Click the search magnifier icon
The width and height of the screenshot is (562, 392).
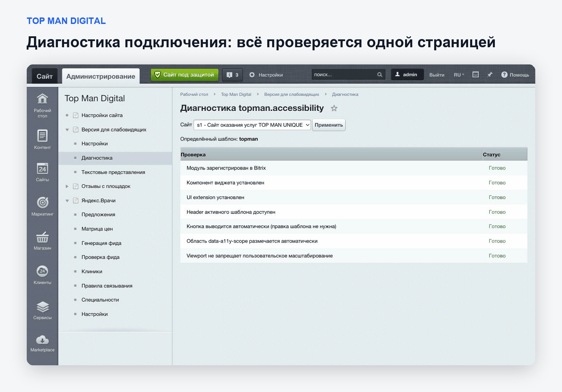[x=380, y=75]
